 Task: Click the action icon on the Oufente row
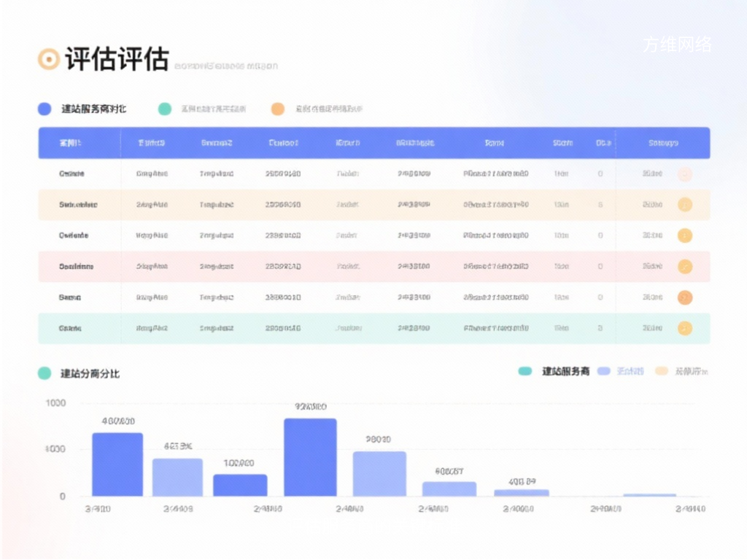point(686,236)
